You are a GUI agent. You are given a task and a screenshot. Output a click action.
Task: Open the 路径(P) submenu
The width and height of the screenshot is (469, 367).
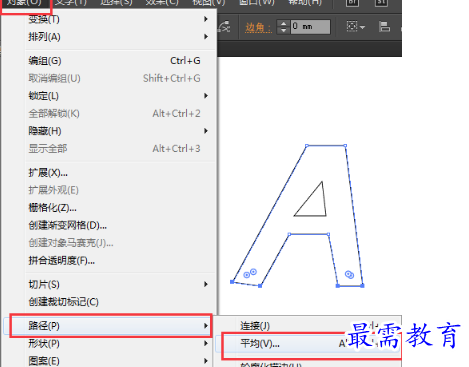point(110,326)
